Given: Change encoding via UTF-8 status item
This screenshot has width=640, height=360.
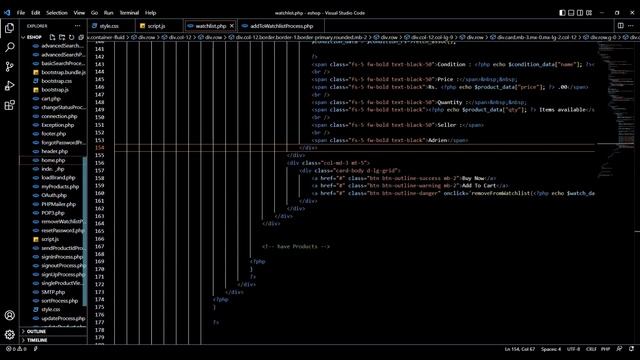Looking at the screenshot, I should (x=573, y=349).
